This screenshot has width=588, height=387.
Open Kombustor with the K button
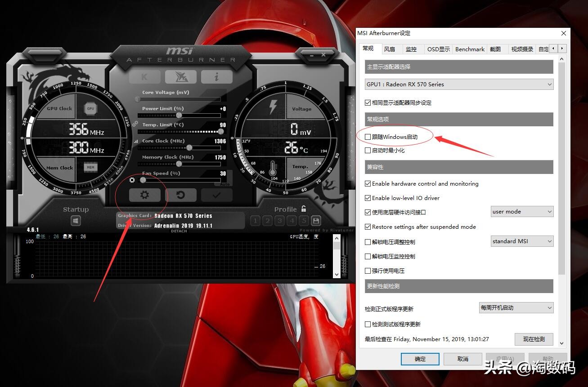145,77
